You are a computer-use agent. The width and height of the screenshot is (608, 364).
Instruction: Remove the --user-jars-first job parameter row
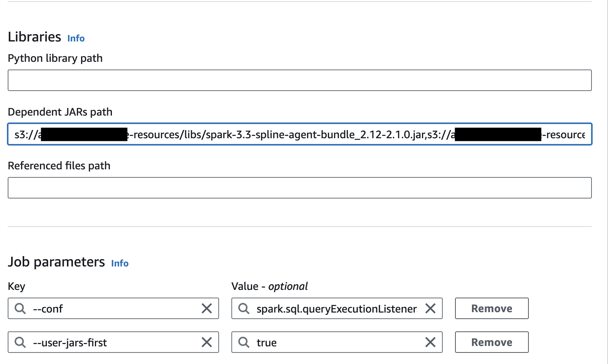pyautogui.click(x=492, y=342)
